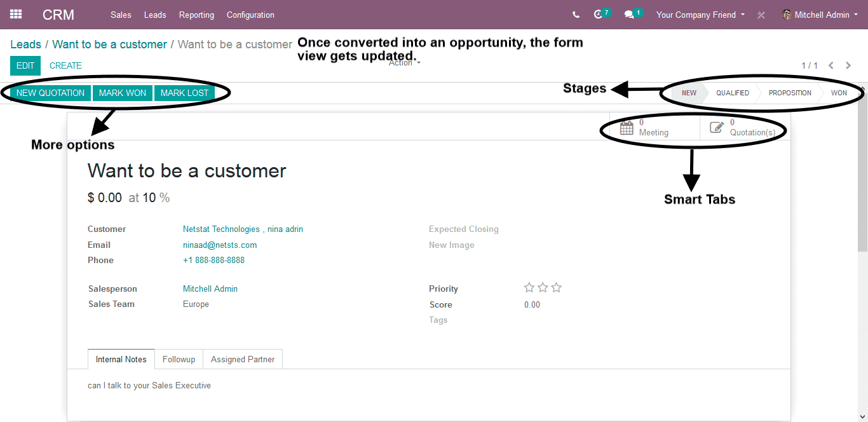Screen dimensions: 868x422
Task: Select the NEW stage
Action: click(689, 93)
